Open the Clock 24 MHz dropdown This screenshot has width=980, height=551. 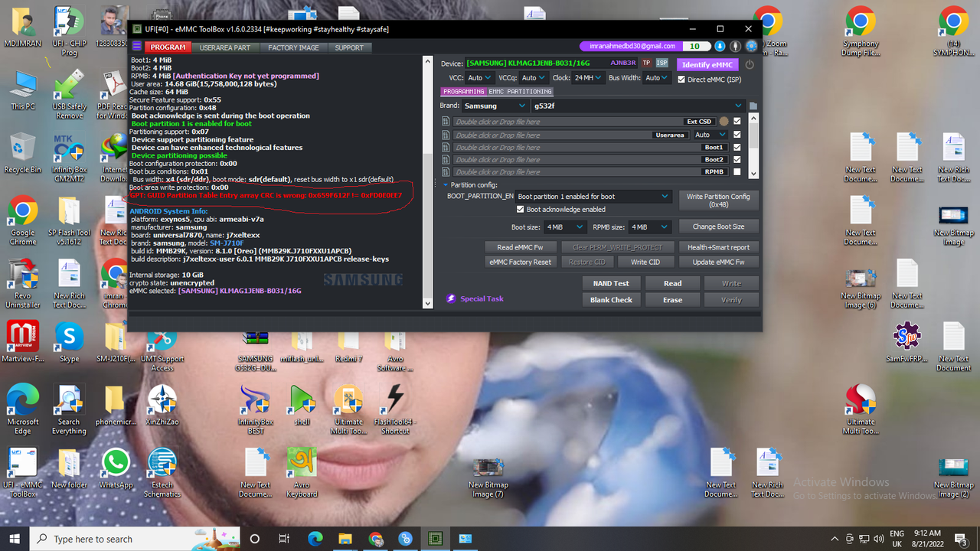pos(587,78)
